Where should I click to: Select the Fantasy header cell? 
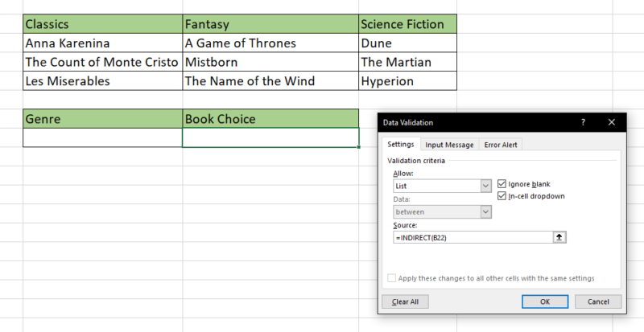pyautogui.click(x=270, y=24)
